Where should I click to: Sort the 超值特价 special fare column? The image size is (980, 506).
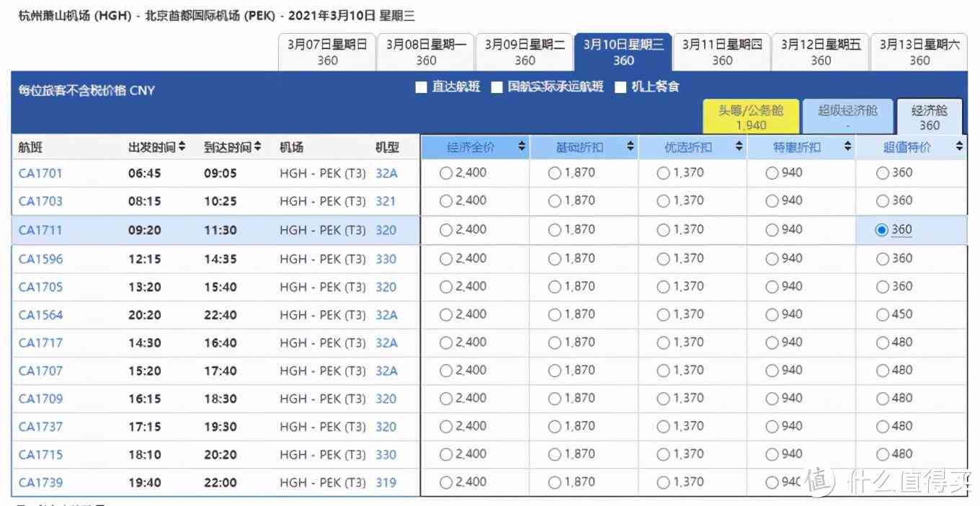960,146
